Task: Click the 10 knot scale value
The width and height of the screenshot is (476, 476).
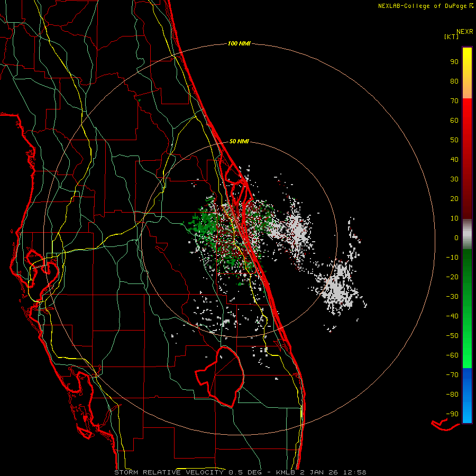Action: 454,218
